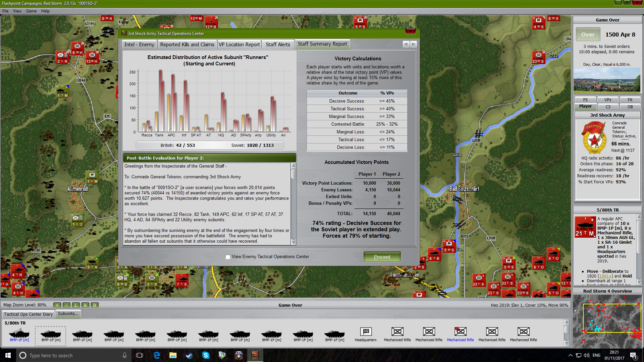Click the VPs panel button

pos(607,100)
